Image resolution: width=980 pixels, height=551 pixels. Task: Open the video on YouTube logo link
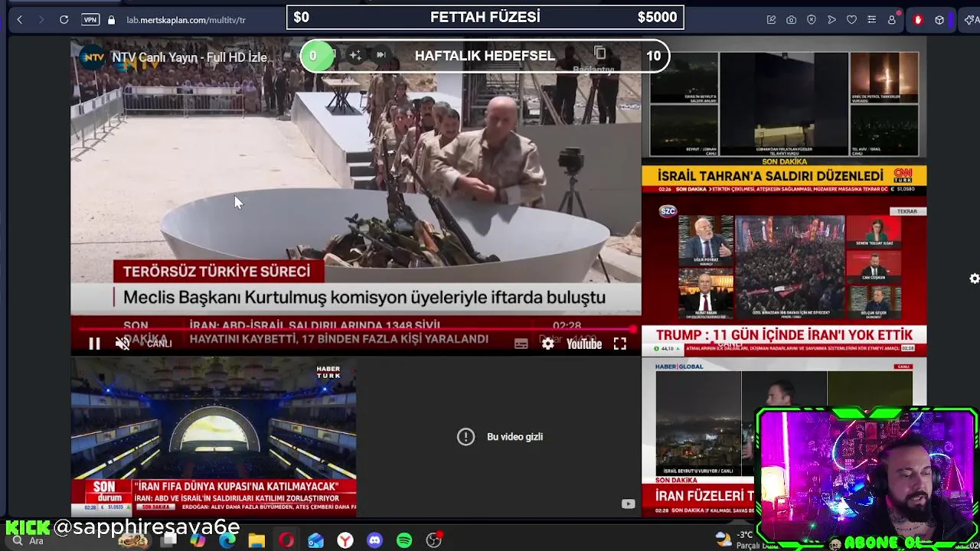pyautogui.click(x=584, y=344)
